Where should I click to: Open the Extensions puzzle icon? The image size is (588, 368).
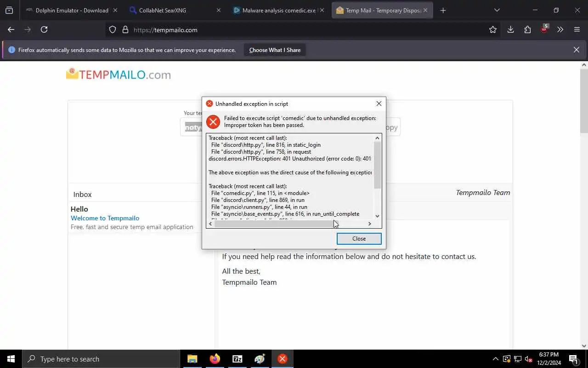point(527,29)
